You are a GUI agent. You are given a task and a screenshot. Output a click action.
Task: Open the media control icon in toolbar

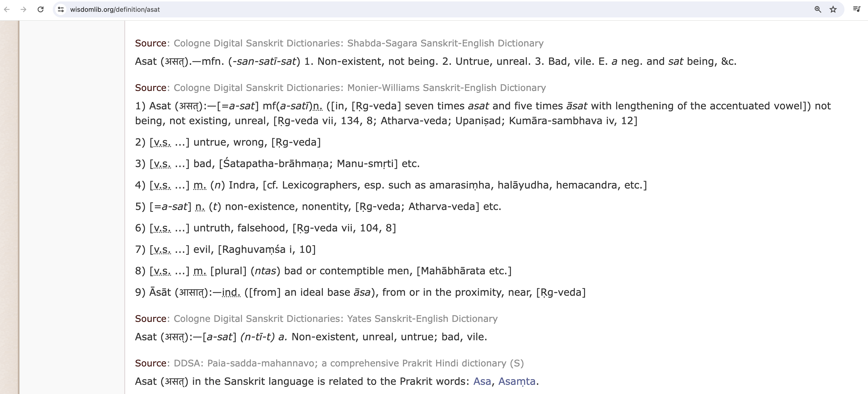(x=856, y=9)
